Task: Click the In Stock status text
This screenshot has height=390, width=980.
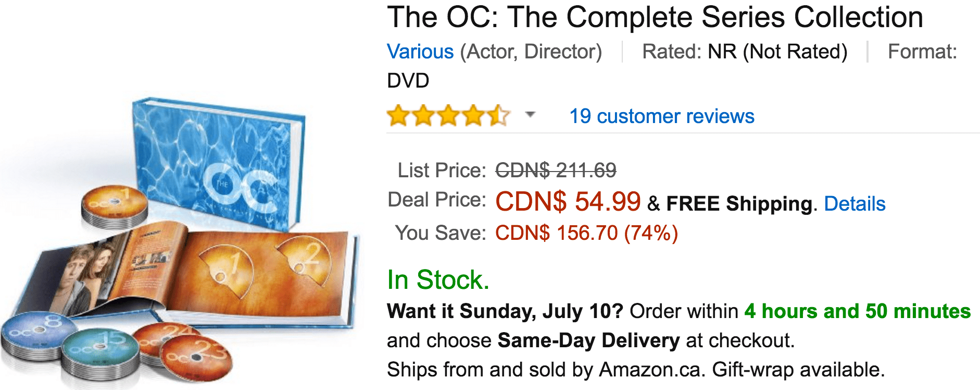Action: tap(438, 280)
